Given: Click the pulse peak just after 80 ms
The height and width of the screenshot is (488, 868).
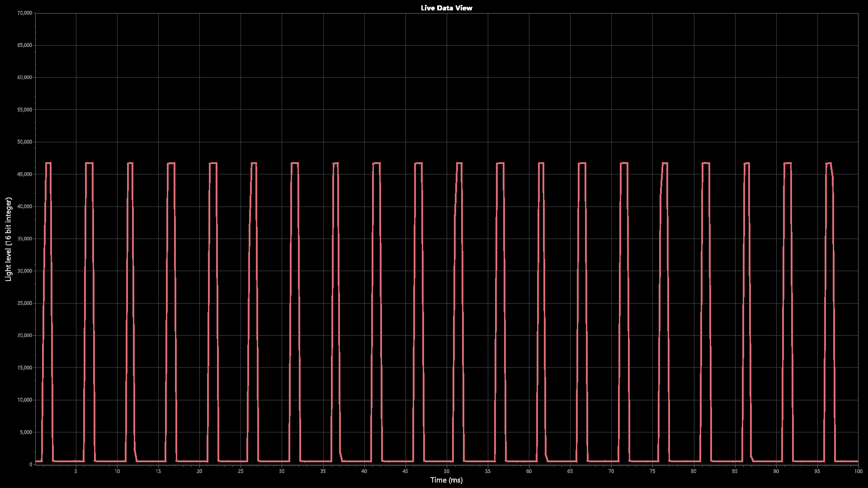Looking at the screenshot, I should (706, 163).
